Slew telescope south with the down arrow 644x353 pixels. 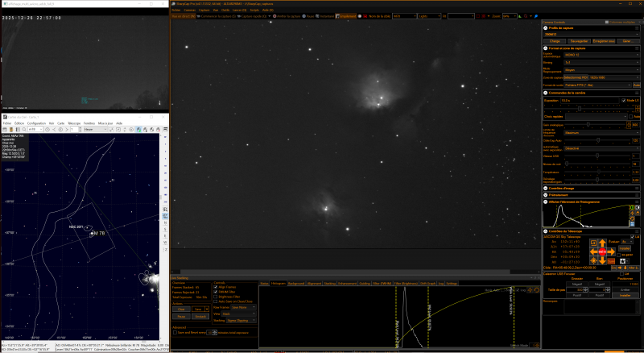pyautogui.click(x=602, y=260)
